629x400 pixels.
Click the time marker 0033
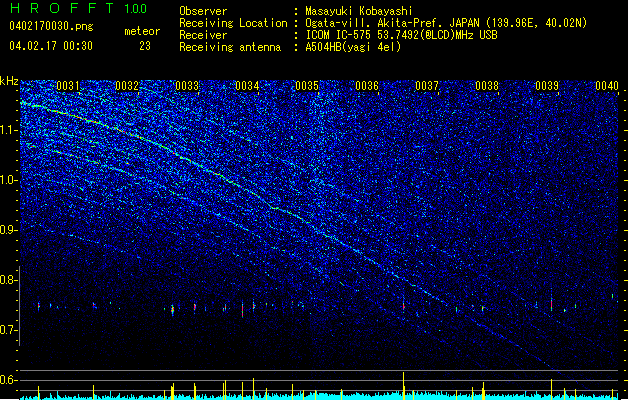tap(187, 86)
